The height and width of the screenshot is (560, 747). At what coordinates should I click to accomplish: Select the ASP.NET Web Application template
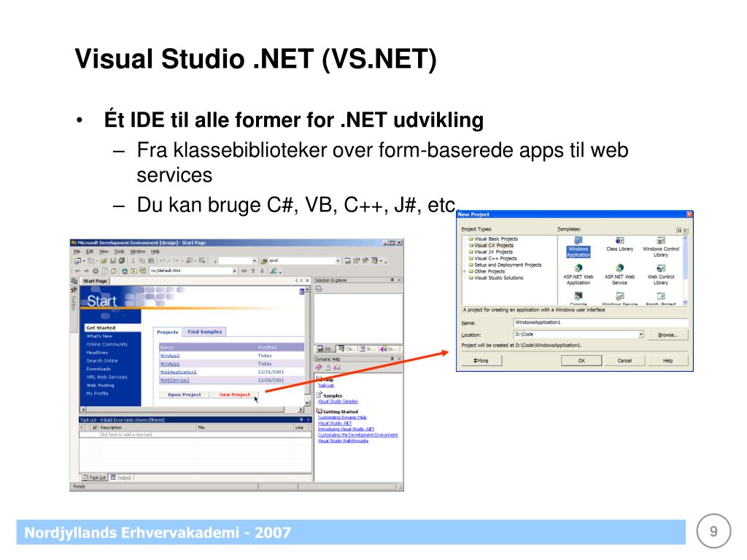click(578, 276)
